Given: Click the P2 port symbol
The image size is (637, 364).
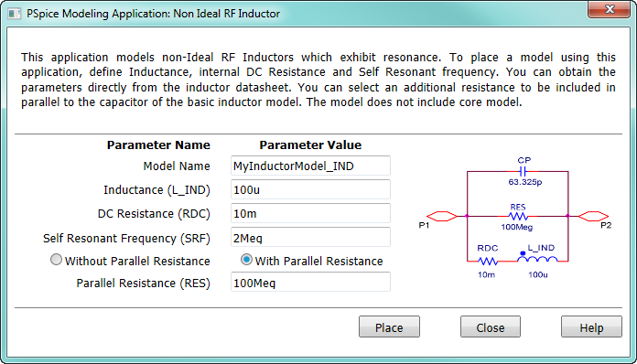Looking at the screenshot, I should (593, 216).
